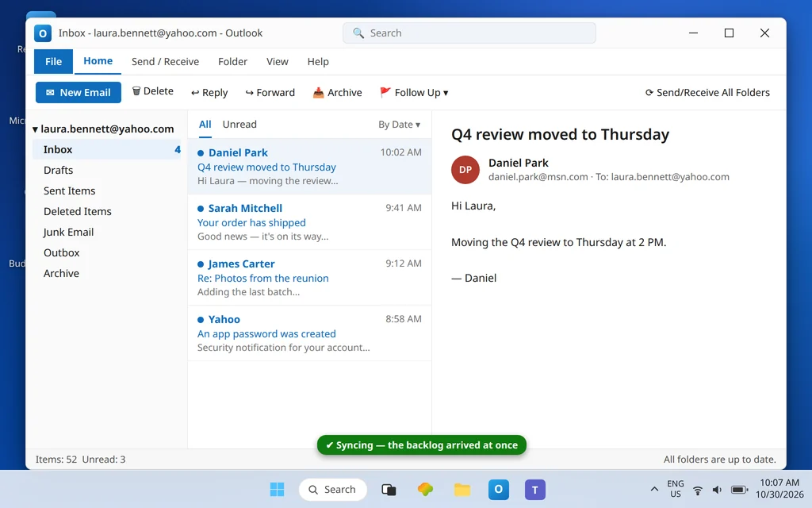Image resolution: width=812 pixels, height=508 pixels.
Task: Archive the selected message
Action: pos(337,92)
